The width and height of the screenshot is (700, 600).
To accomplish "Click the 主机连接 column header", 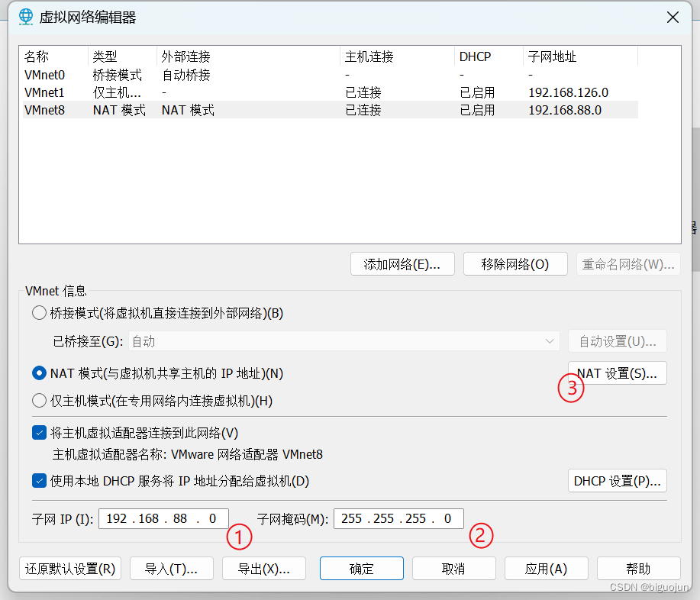I will click(397, 56).
